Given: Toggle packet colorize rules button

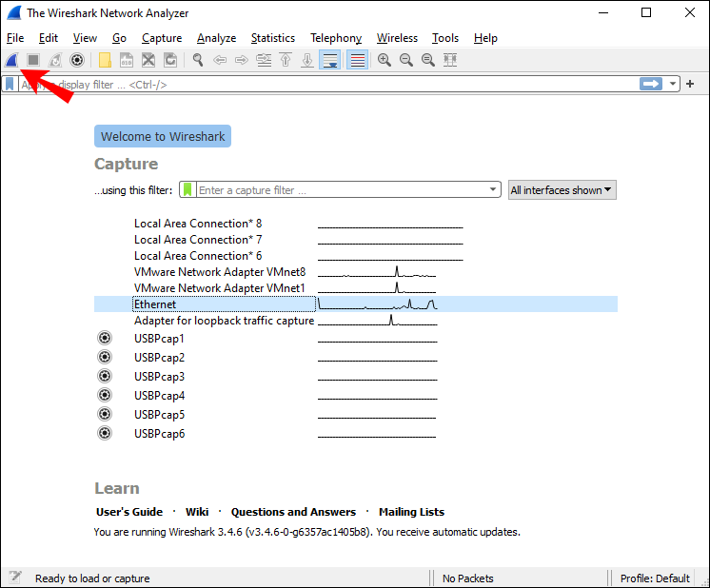Looking at the screenshot, I should [357, 60].
